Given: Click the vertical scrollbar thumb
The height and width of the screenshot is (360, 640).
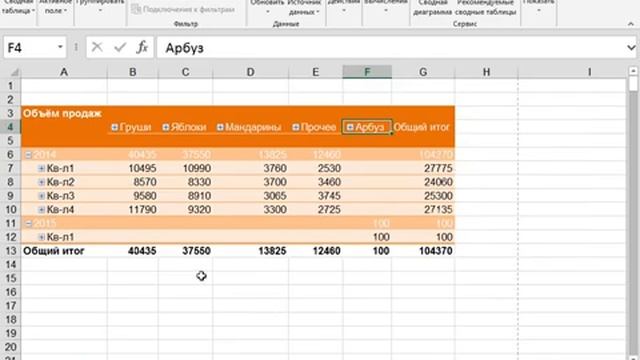Looking at the screenshot, I should click(633, 84).
